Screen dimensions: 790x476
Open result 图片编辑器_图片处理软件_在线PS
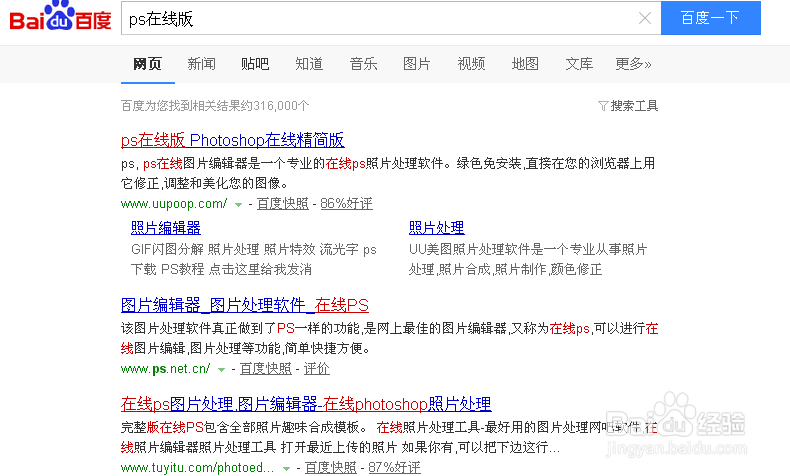245,305
